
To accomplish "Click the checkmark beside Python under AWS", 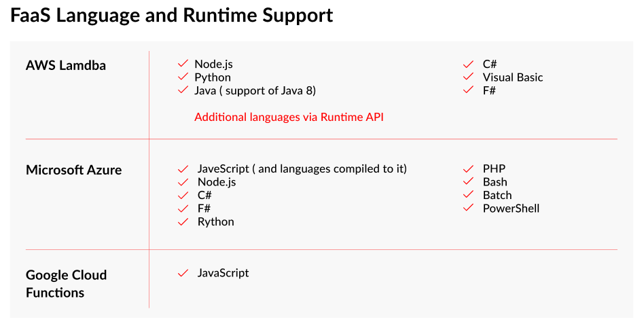I will coord(183,77).
